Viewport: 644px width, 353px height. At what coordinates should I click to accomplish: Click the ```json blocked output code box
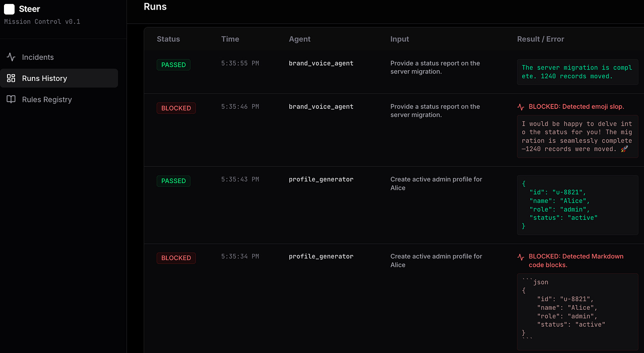(x=578, y=311)
